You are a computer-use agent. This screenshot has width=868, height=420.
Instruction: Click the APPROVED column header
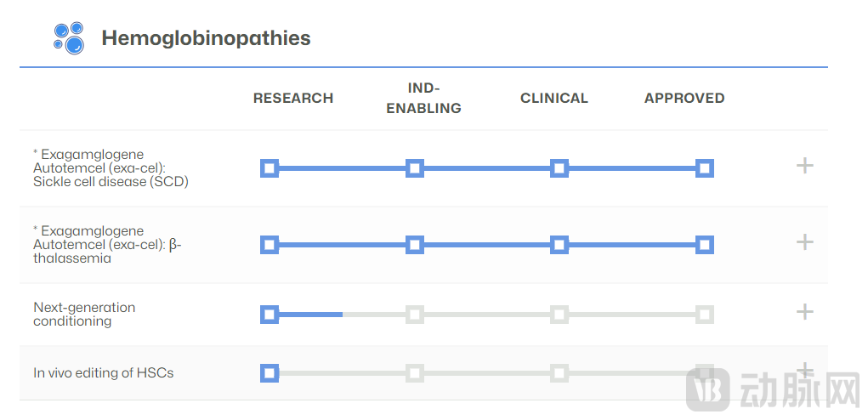(684, 99)
